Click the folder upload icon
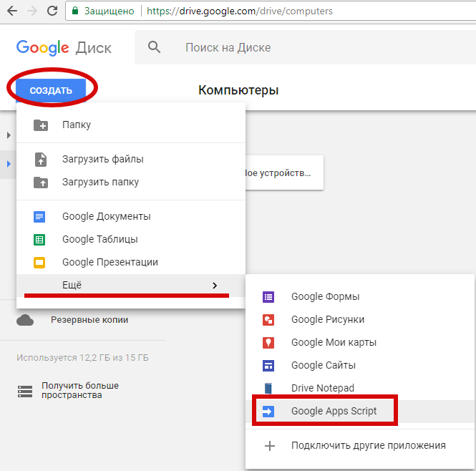 41,183
